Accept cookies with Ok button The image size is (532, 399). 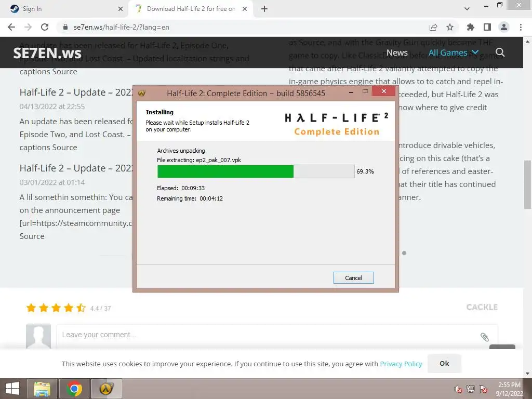click(444, 363)
